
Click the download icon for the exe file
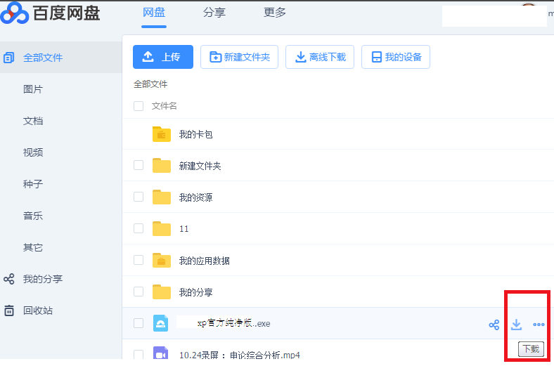(x=517, y=325)
